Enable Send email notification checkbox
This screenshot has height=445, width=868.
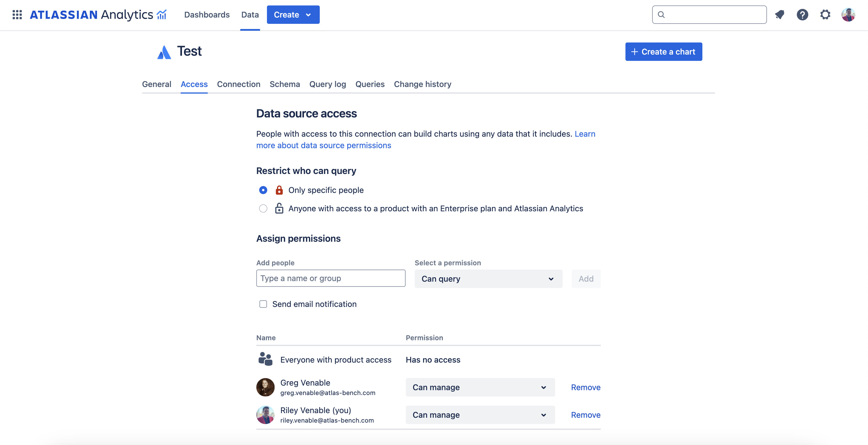pos(263,304)
